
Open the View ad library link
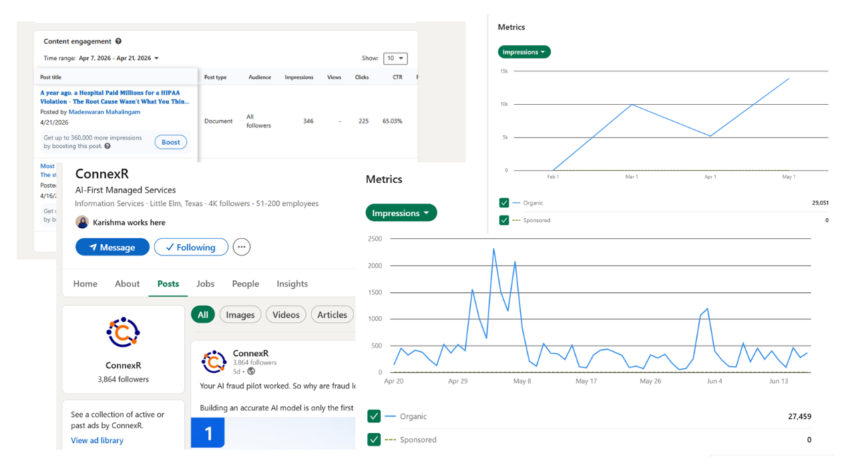pos(97,440)
